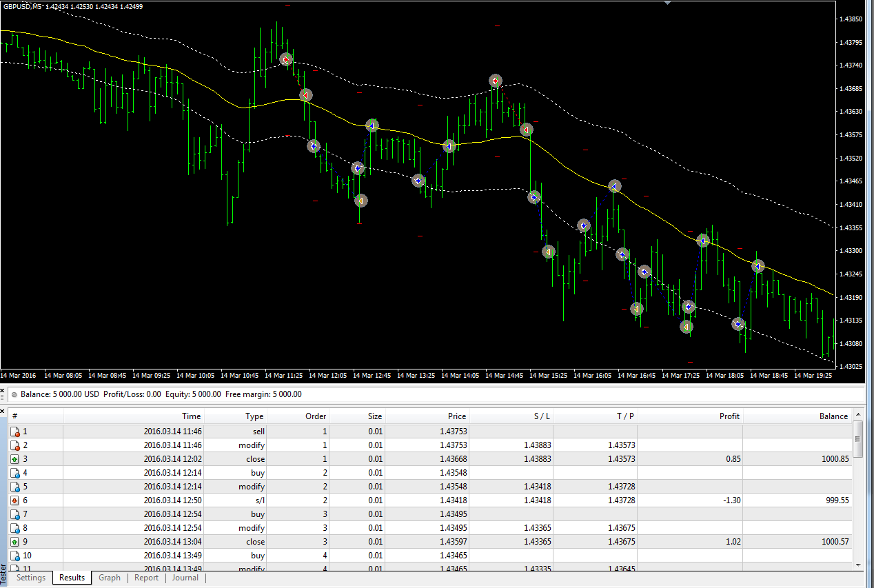Close the Tester panel next to # header
This screenshot has height=588, width=874.
tap(3, 412)
